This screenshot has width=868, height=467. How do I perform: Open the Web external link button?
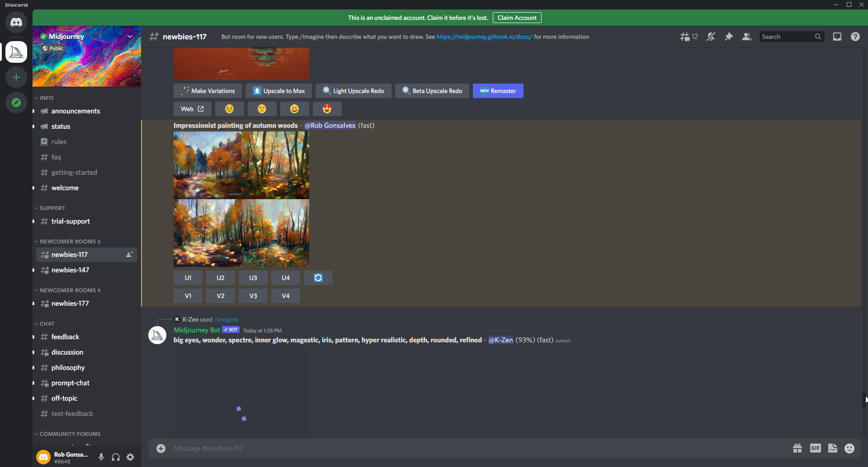point(193,109)
